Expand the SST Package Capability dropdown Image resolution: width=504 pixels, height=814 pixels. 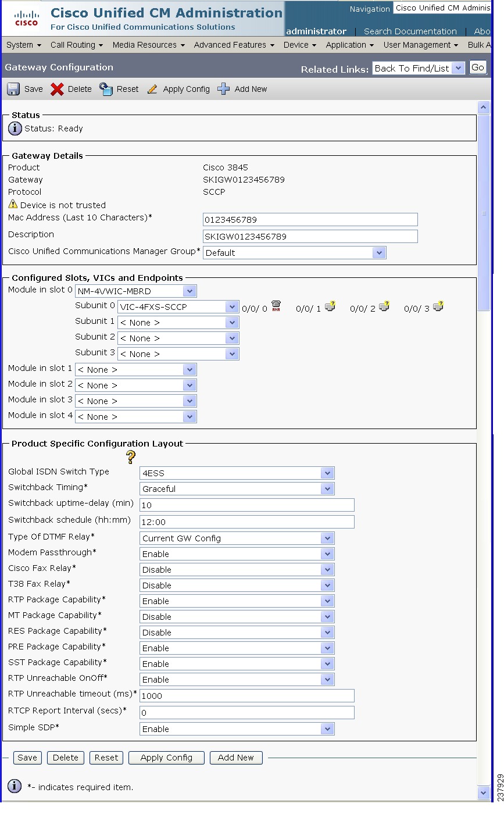click(328, 664)
